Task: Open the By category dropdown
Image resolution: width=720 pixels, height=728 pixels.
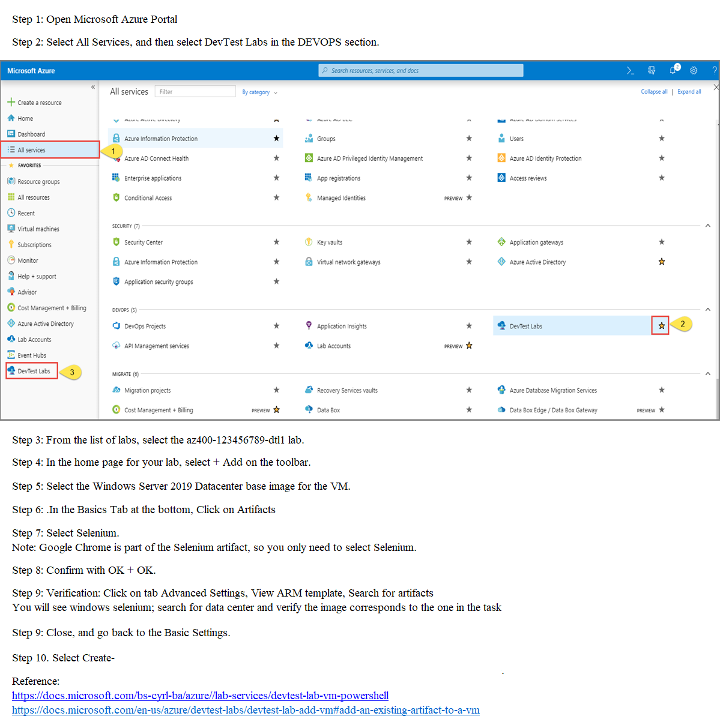Action: pyautogui.click(x=259, y=92)
